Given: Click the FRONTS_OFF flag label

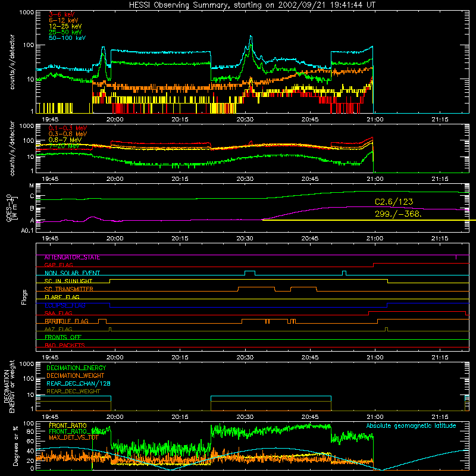Looking at the screenshot, I should 63,337.
